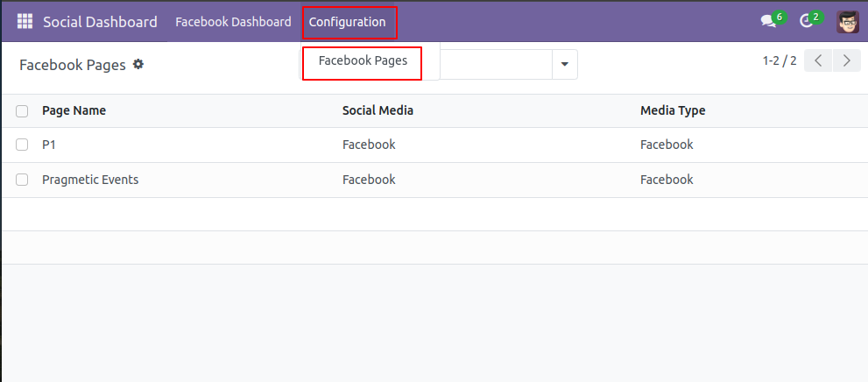Viewport: 868px width, 382px height.
Task: Toggle the select-all checkbox in header
Action: [x=22, y=111]
